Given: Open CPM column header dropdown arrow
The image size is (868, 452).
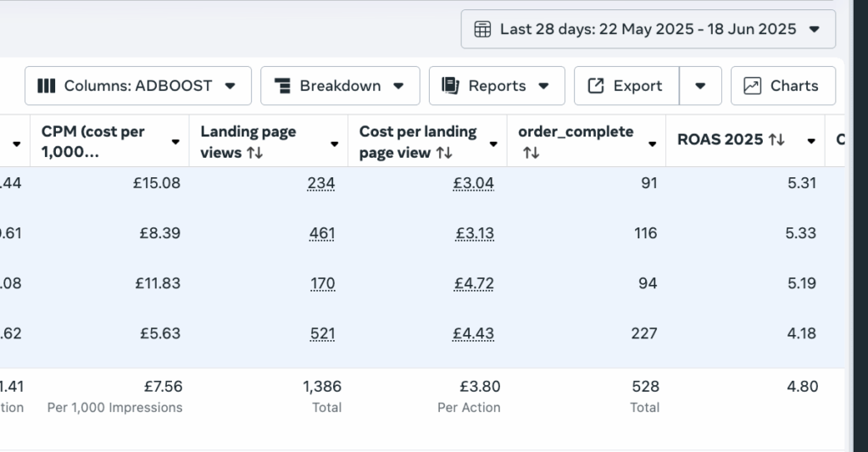Looking at the screenshot, I should pos(175,142).
